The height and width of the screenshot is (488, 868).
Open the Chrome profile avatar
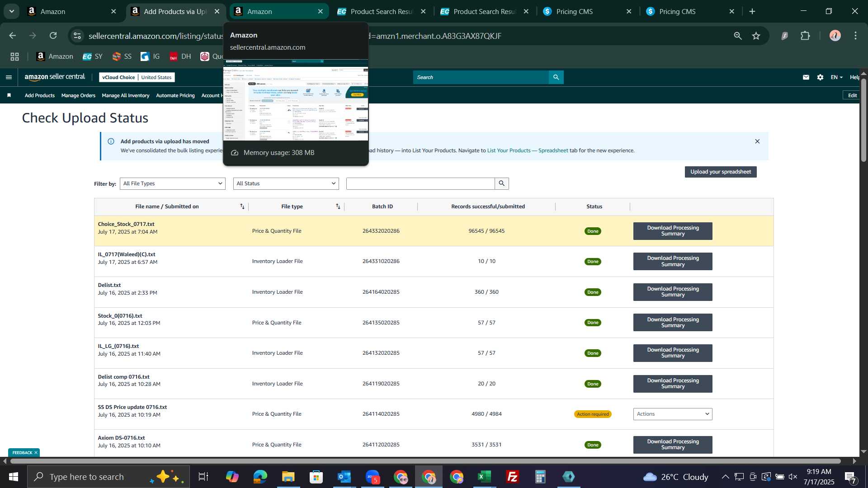[835, 36]
